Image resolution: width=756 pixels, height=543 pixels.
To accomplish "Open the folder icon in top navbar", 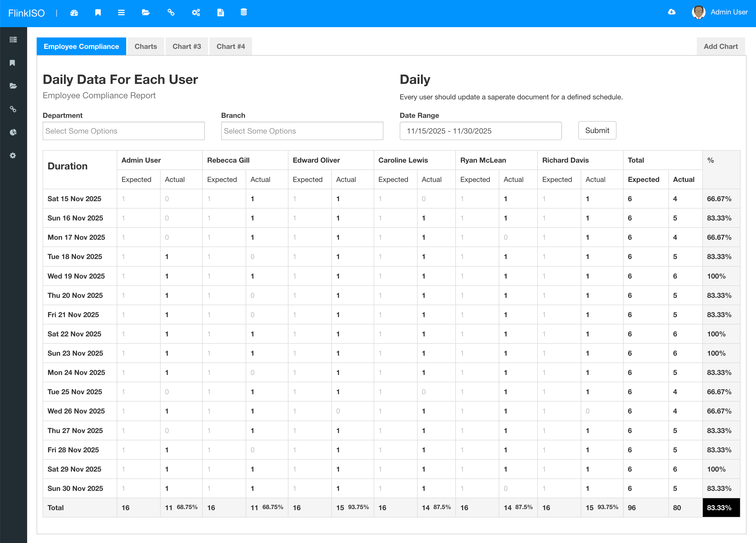I will pyautogui.click(x=146, y=13).
